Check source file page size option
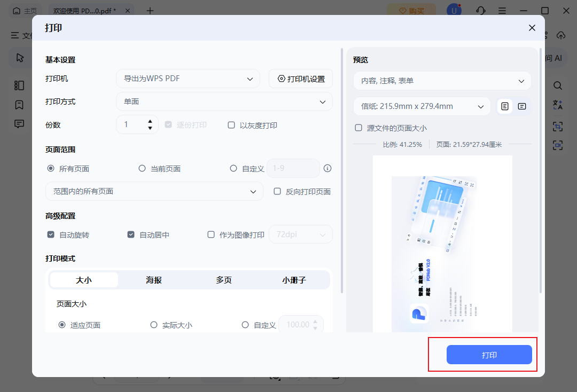Viewport: 577px width, 392px height. (x=358, y=128)
